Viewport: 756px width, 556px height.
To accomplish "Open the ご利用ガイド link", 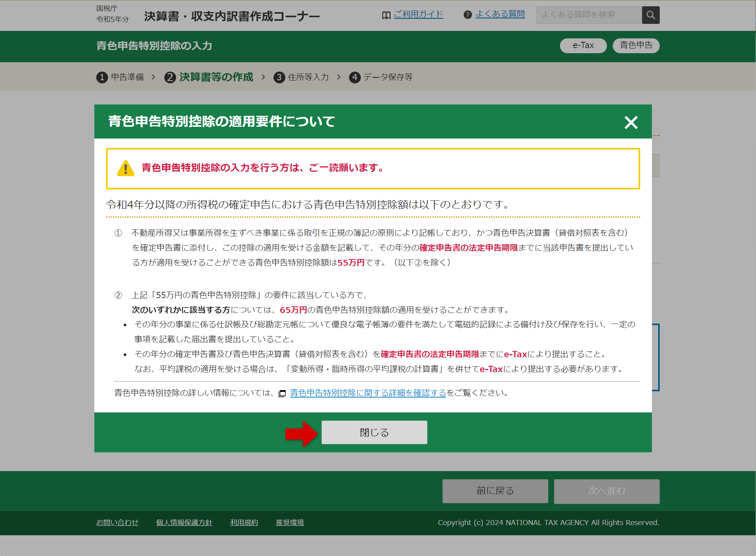I will pyautogui.click(x=418, y=14).
